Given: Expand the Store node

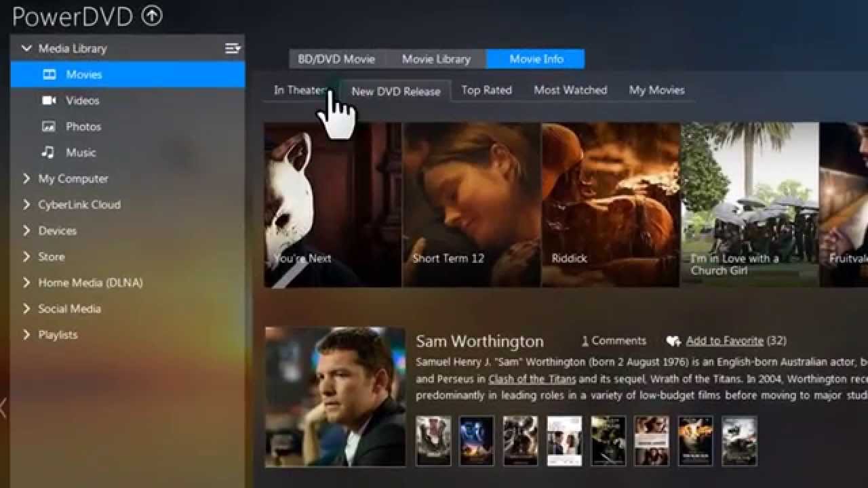Looking at the screenshot, I should click(26, 256).
